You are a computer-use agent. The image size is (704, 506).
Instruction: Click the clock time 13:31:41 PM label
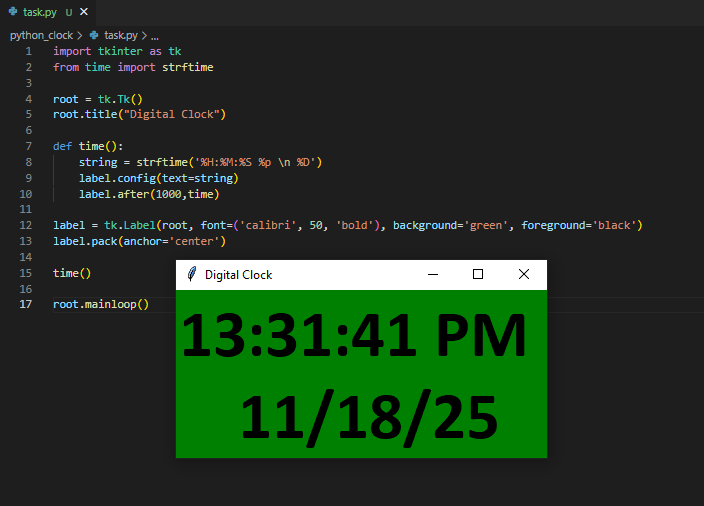tap(353, 335)
